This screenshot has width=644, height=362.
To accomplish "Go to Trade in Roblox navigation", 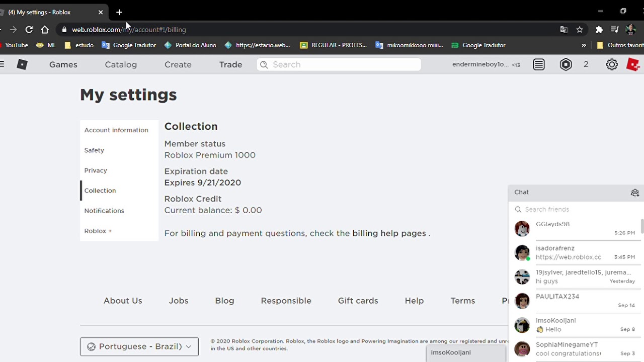I will point(230,64).
